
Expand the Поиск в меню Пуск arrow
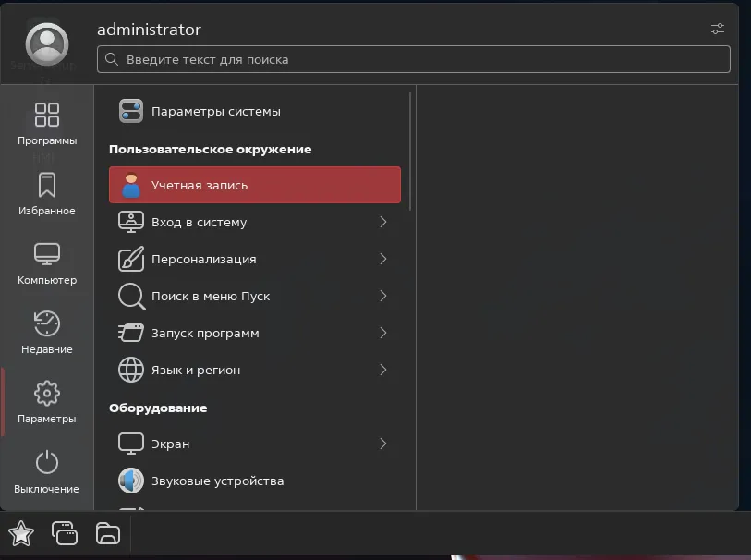(383, 296)
